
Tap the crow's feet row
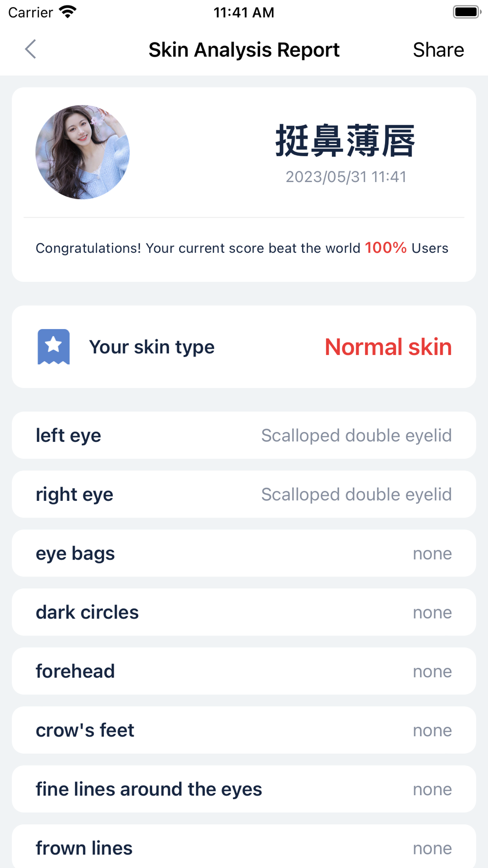coord(244,730)
